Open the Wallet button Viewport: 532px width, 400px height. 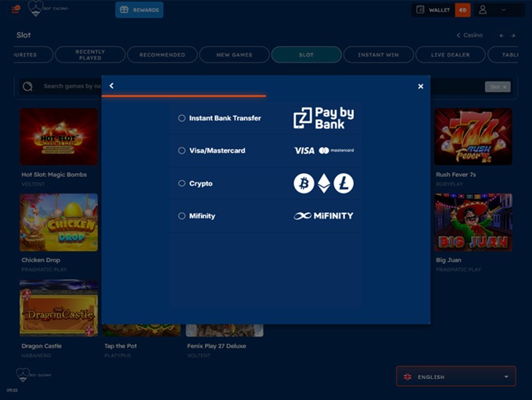[433, 10]
